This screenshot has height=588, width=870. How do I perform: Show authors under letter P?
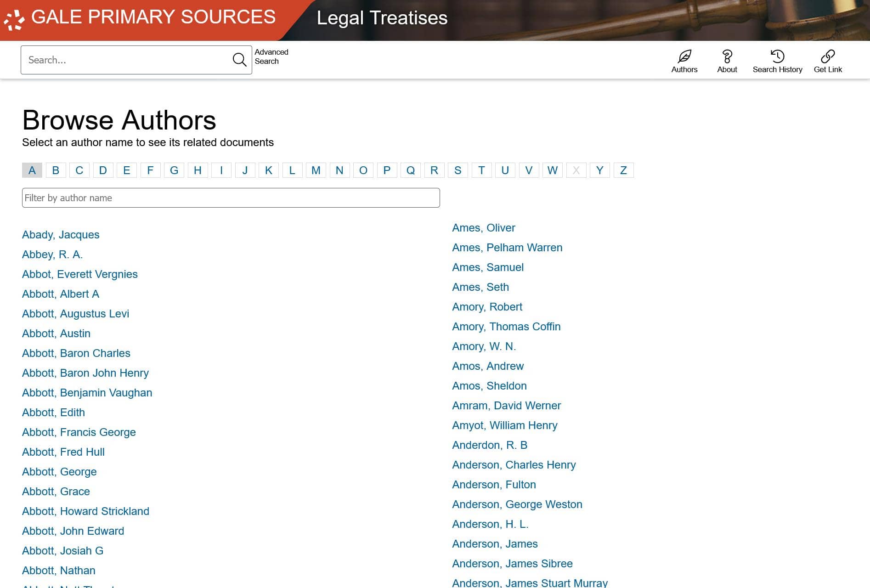click(387, 170)
